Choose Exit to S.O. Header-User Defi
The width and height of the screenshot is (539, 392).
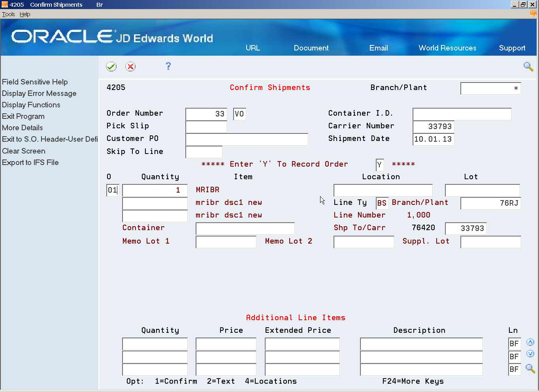point(50,139)
